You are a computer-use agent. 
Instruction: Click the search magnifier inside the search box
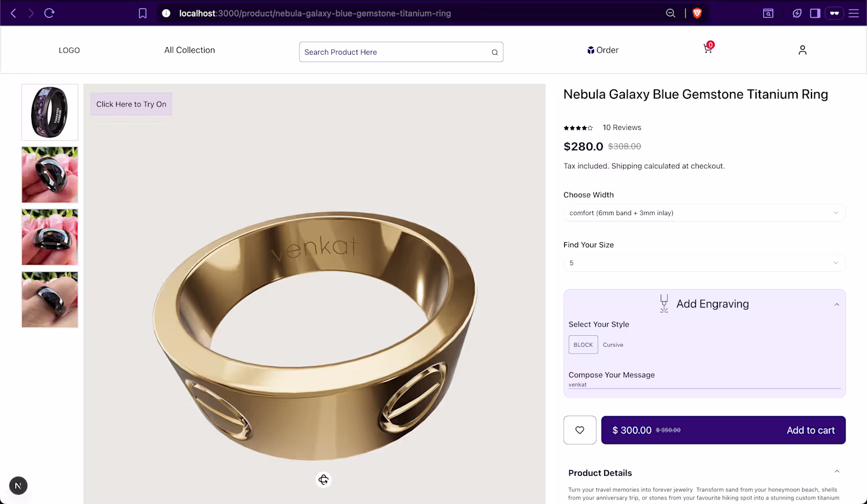click(x=495, y=52)
